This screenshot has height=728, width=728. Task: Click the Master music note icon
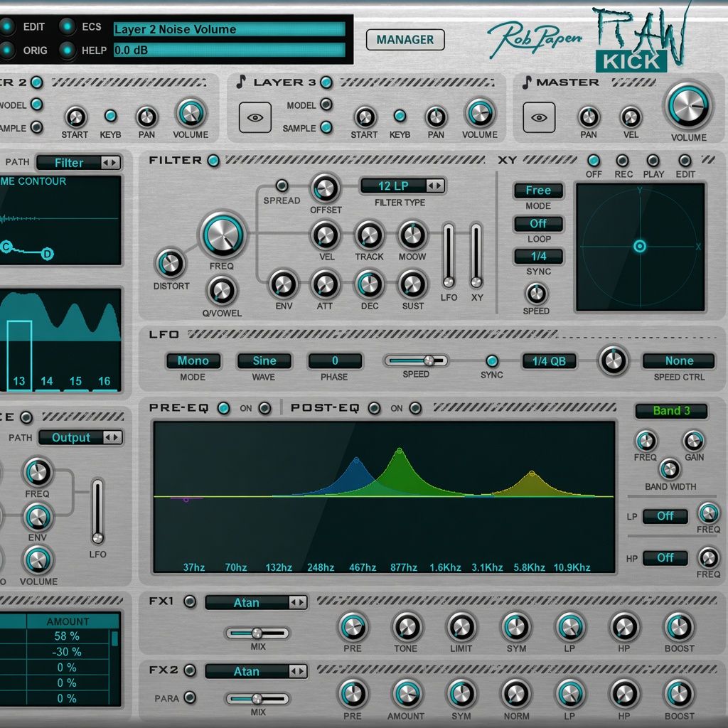coord(527,82)
